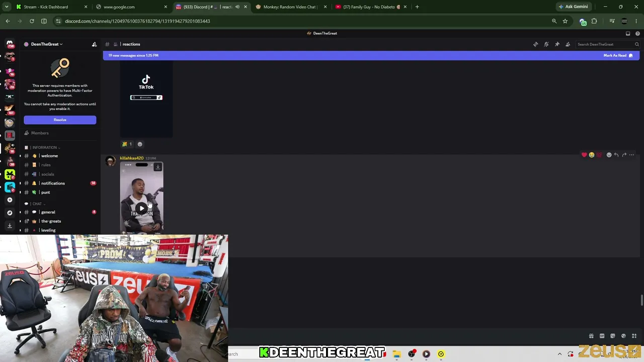644x362 pixels.
Task: Add reaction smiley under TikTok post
Action: 140,144
